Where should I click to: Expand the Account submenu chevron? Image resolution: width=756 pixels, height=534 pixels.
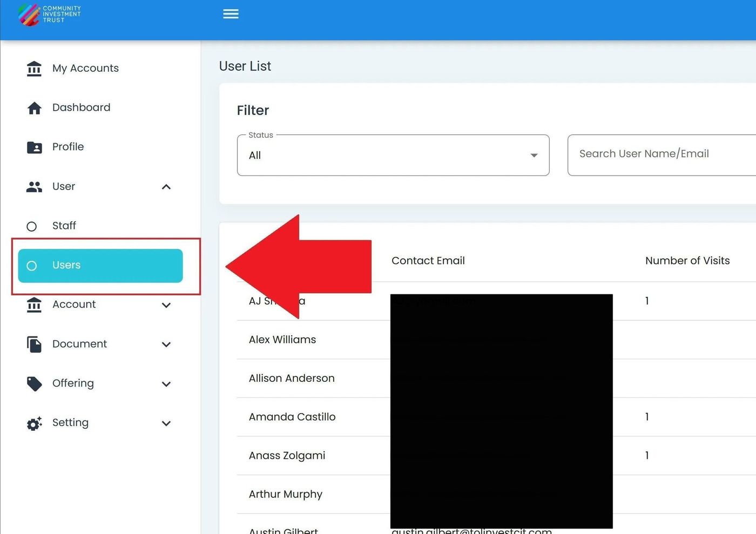(166, 305)
